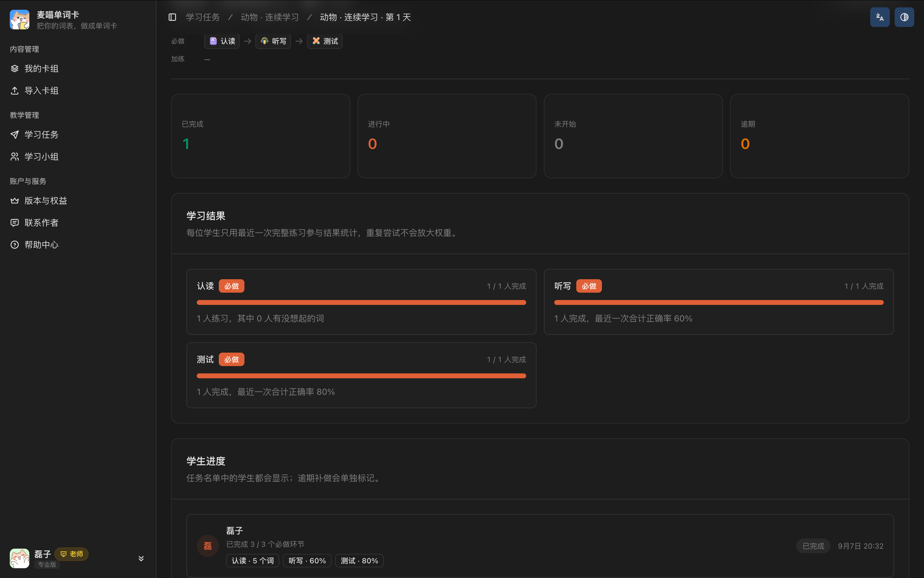Click the paper-plane icon beside 学习任务
Viewport: 924px width, 578px height.
14,135
